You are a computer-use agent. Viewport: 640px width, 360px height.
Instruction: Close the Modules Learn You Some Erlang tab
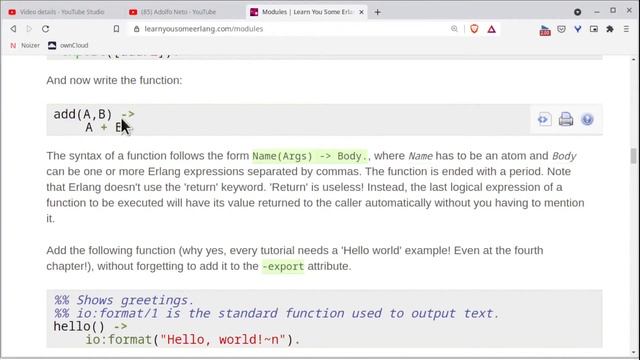pyautogui.click(x=361, y=12)
